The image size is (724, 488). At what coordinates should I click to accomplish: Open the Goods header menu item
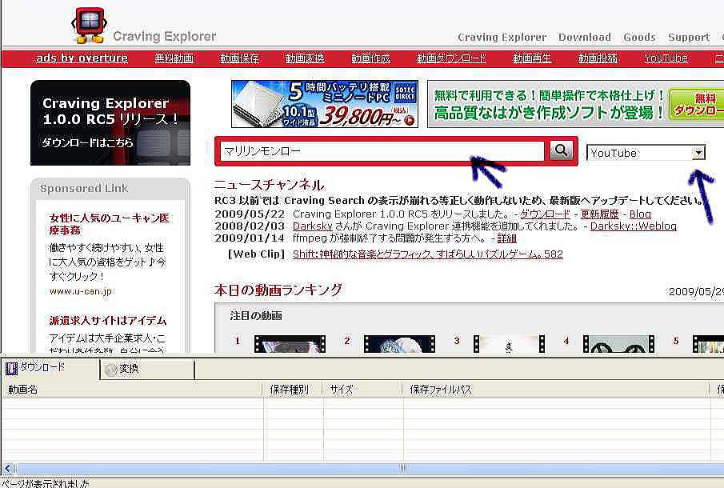[640, 37]
